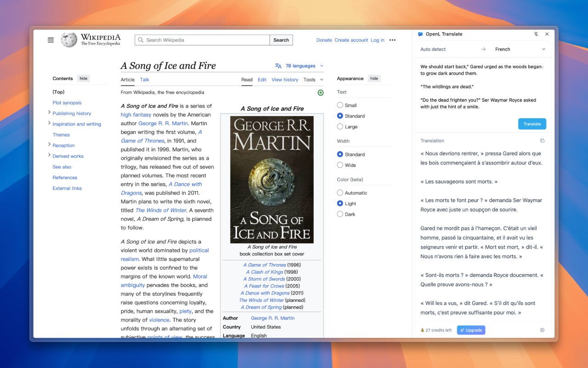Click the Log in link
Screen dimensions: 588x368
[378, 40]
